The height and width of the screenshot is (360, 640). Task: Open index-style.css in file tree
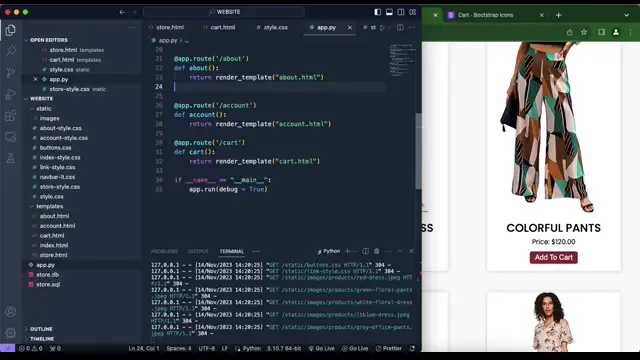tap(60, 158)
